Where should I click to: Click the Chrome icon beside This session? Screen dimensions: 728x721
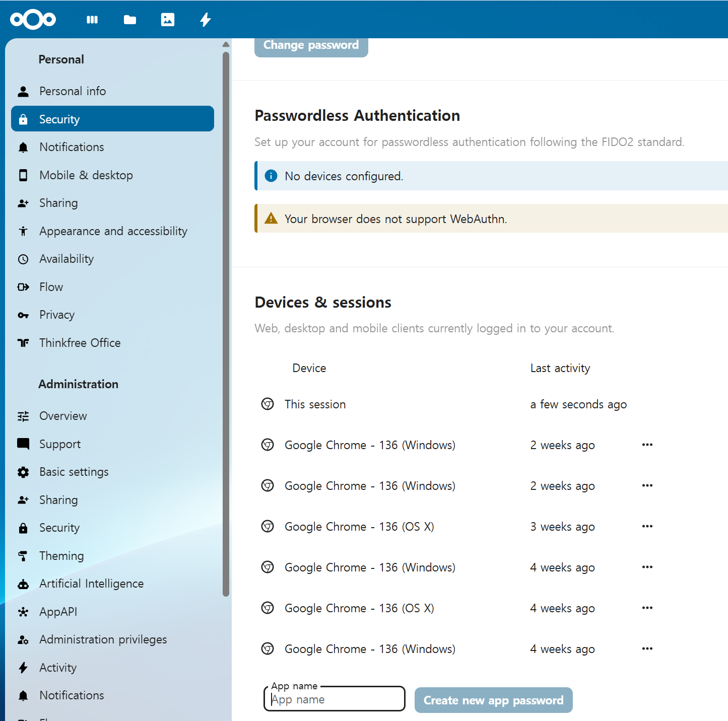[x=268, y=404]
